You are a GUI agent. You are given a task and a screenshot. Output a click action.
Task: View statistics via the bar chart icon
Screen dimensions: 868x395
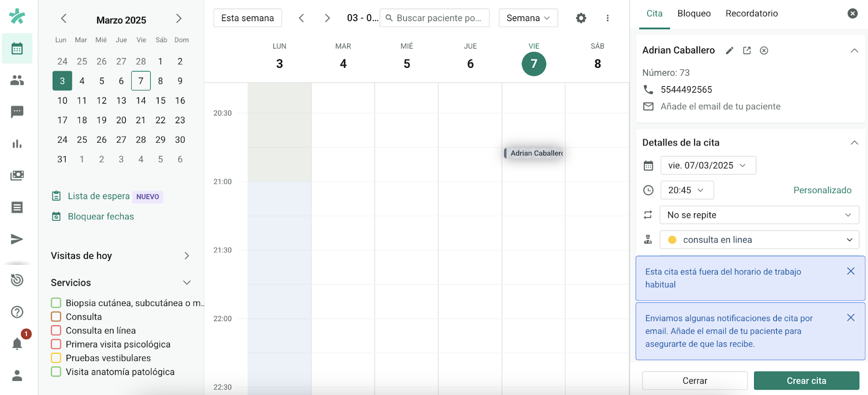tap(17, 143)
